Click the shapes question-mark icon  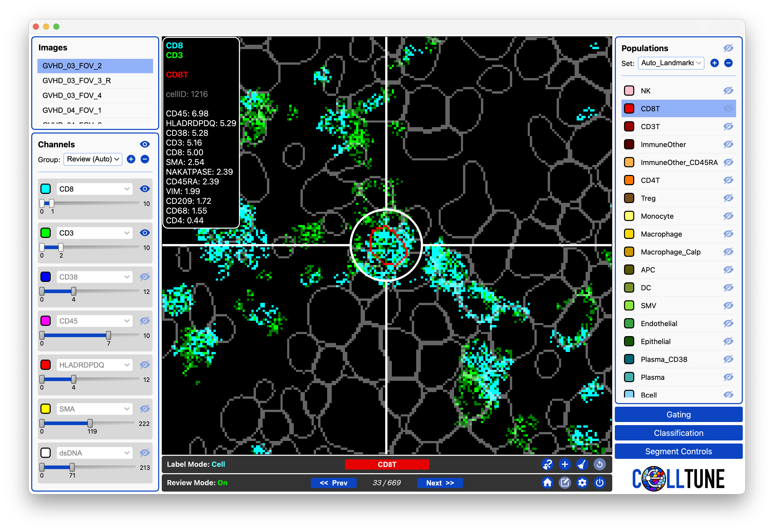[547, 464]
